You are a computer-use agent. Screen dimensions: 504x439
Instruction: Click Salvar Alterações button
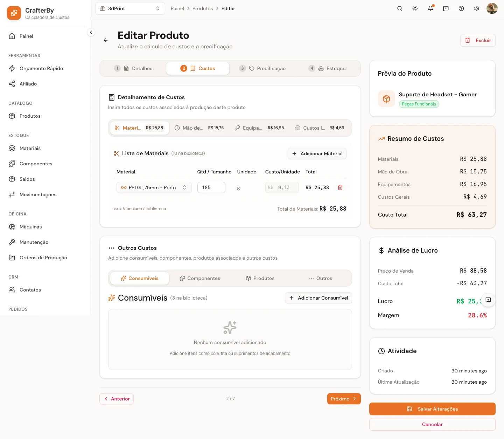click(x=432, y=409)
